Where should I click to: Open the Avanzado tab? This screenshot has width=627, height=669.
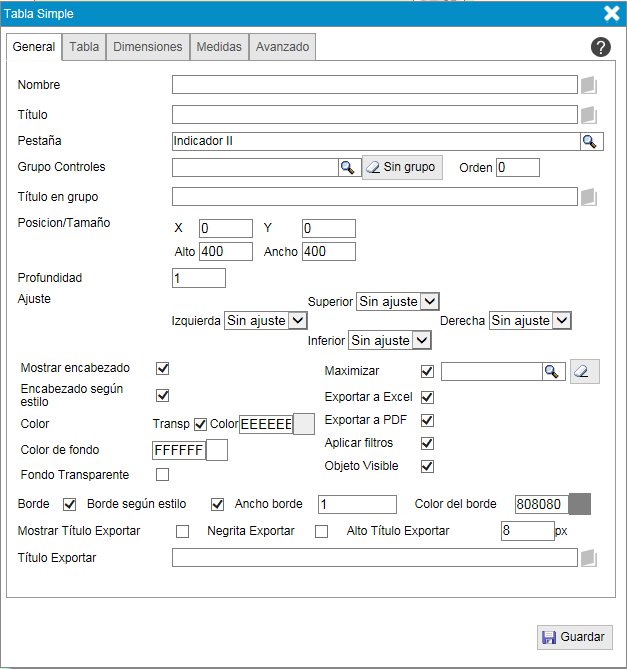pyautogui.click(x=283, y=47)
